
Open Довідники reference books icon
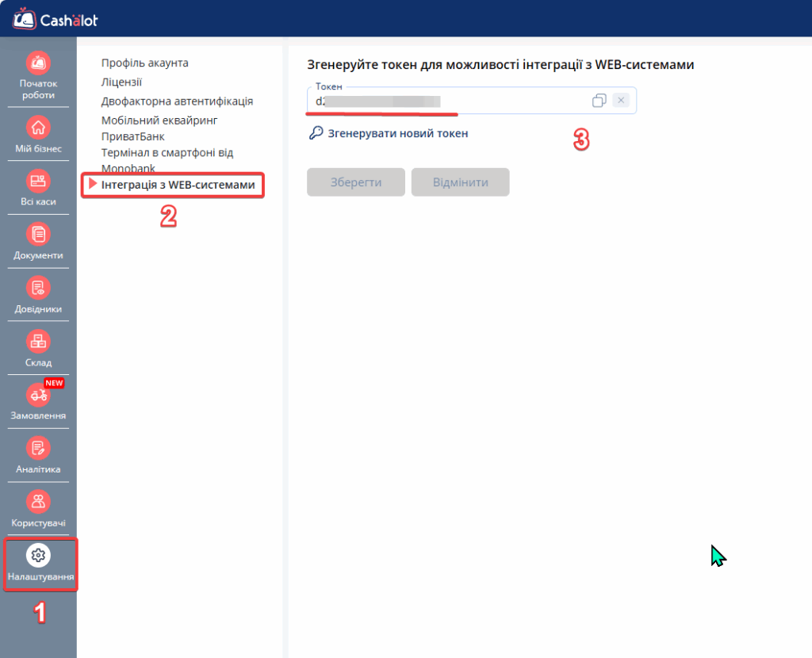click(38, 288)
